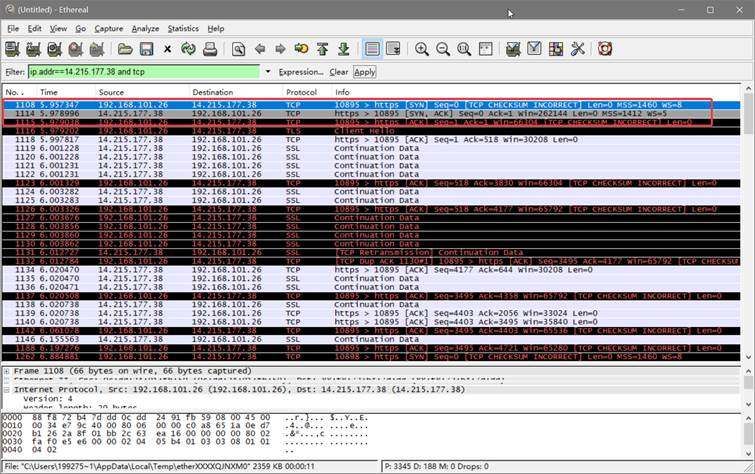This screenshot has height=474, width=755.
Task: Sort by the Info column header
Action: 536,92
